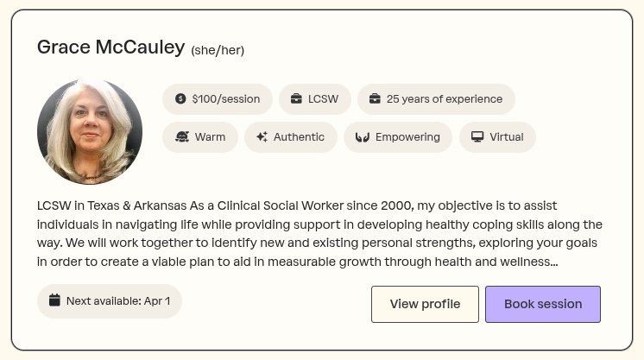
Task: Click the Warm trait icon
Action: point(182,137)
